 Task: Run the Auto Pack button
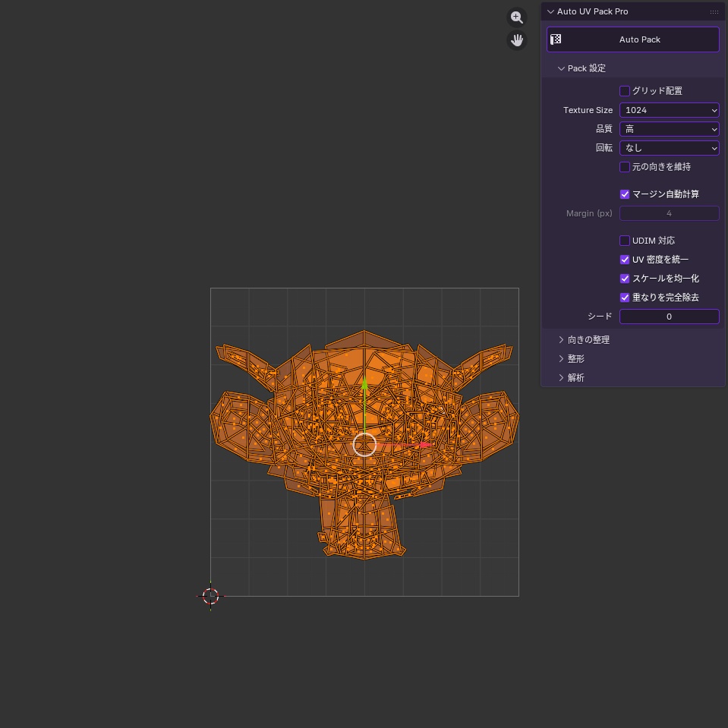(633, 39)
